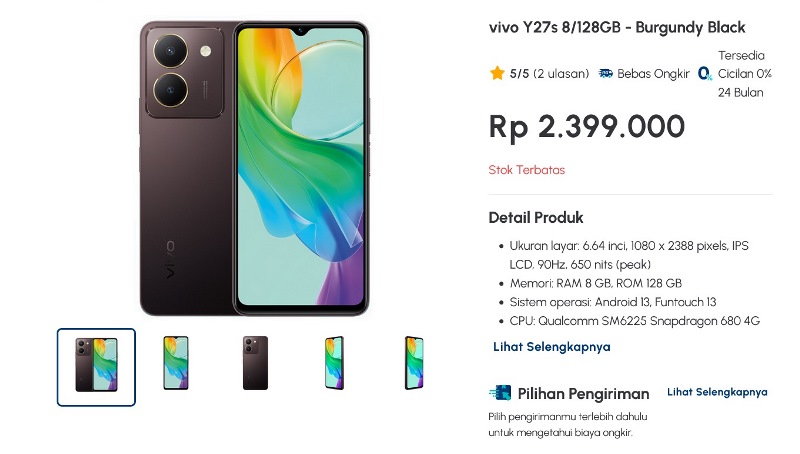Image resolution: width=800 pixels, height=454 pixels.
Task: Click the yellow star rating icon
Action: pyautogui.click(x=497, y=73)
